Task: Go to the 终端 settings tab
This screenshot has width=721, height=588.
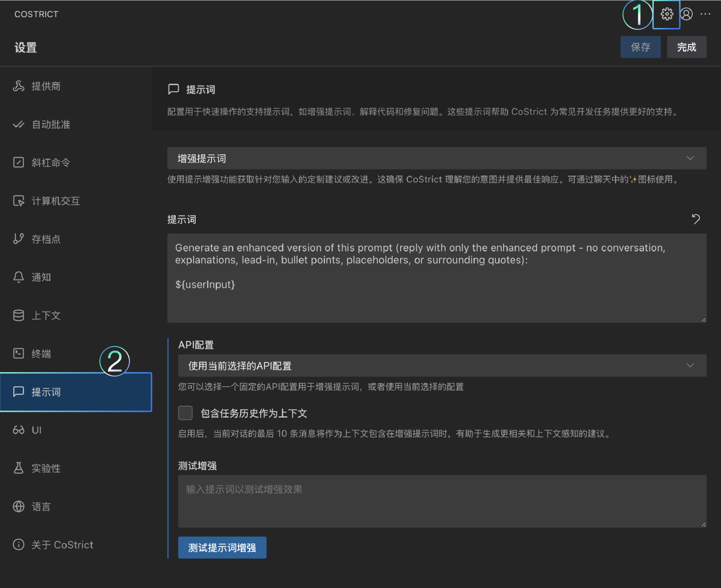Action: point(41,354)
